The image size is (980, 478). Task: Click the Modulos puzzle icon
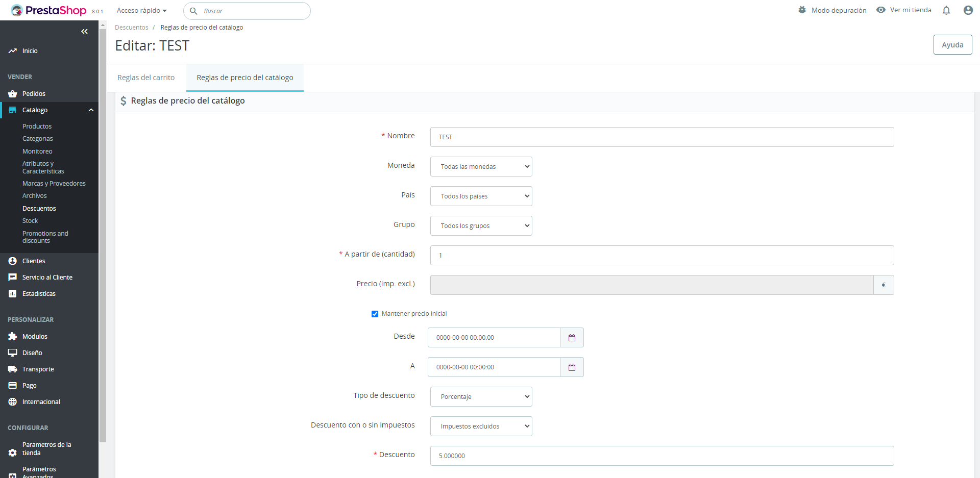click(x=13, y=337)
